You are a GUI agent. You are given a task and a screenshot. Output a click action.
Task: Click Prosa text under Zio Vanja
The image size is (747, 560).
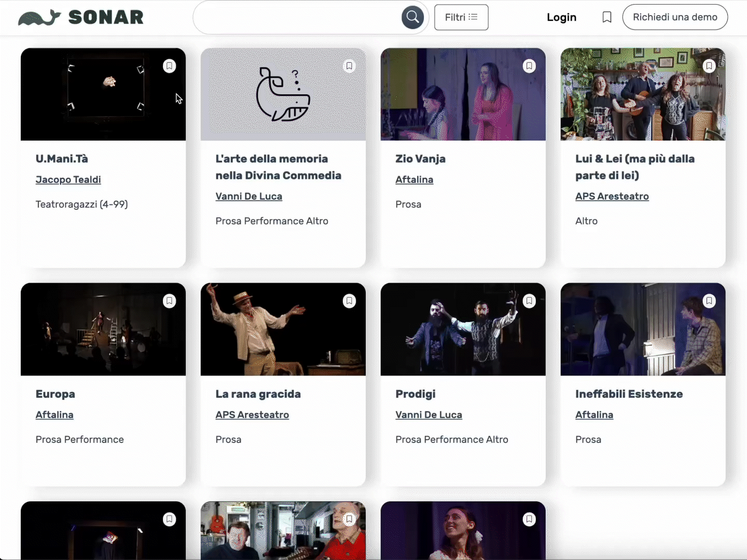click(408, 204)
